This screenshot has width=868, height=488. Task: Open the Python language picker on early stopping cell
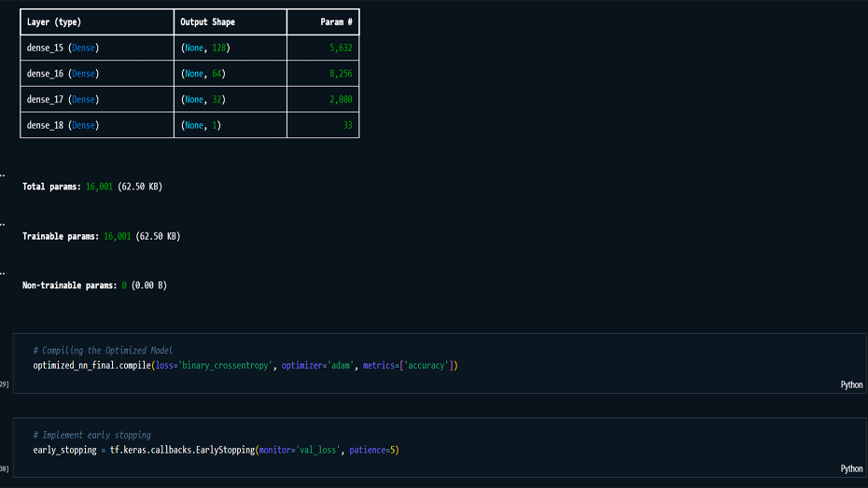(x=851, y=468)
